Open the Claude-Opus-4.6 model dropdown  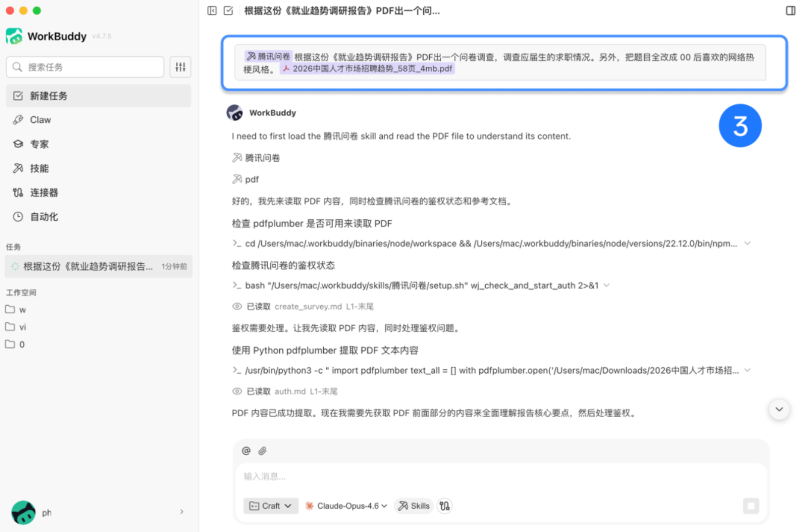(346, 506)
